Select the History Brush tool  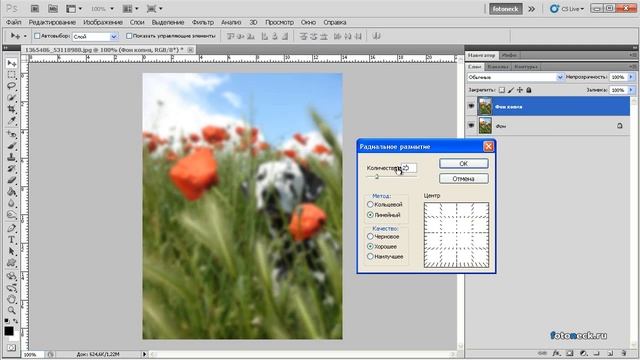pos(11,169)
